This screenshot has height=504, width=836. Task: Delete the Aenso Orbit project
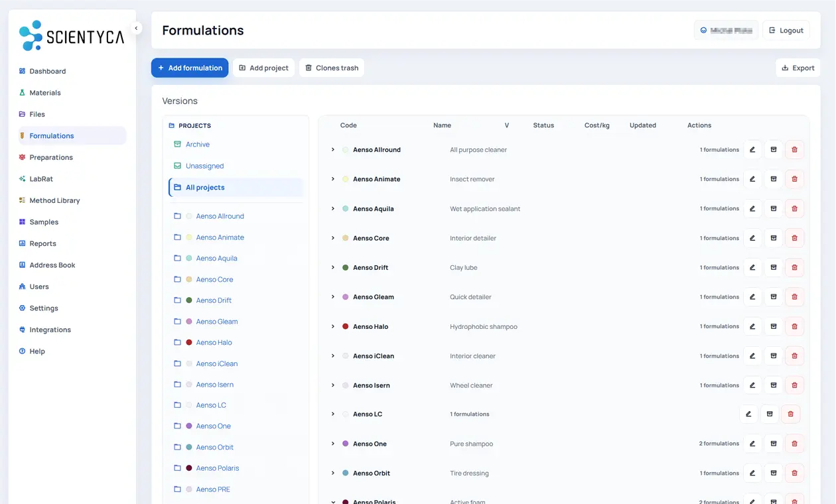tap(795, 473)
